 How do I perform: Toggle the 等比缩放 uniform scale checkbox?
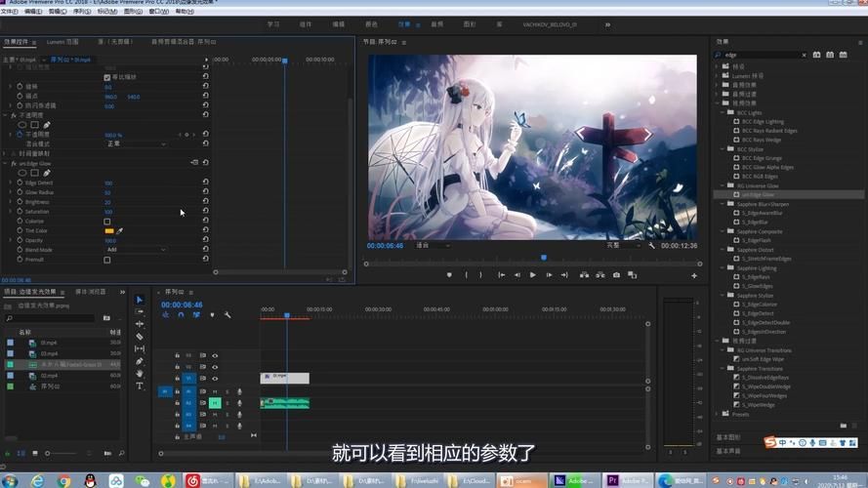(106, 77)
